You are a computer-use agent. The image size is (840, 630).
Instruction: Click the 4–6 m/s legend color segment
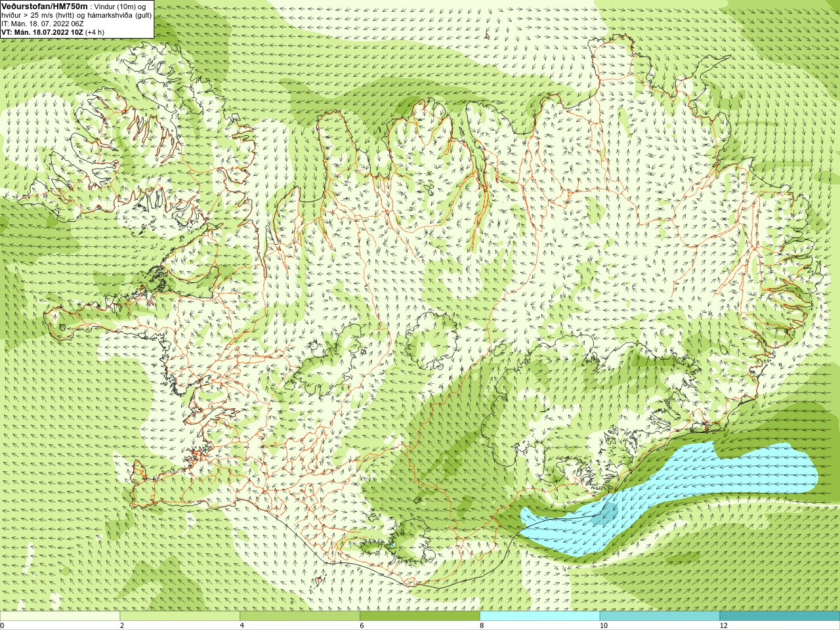(300, 616)
